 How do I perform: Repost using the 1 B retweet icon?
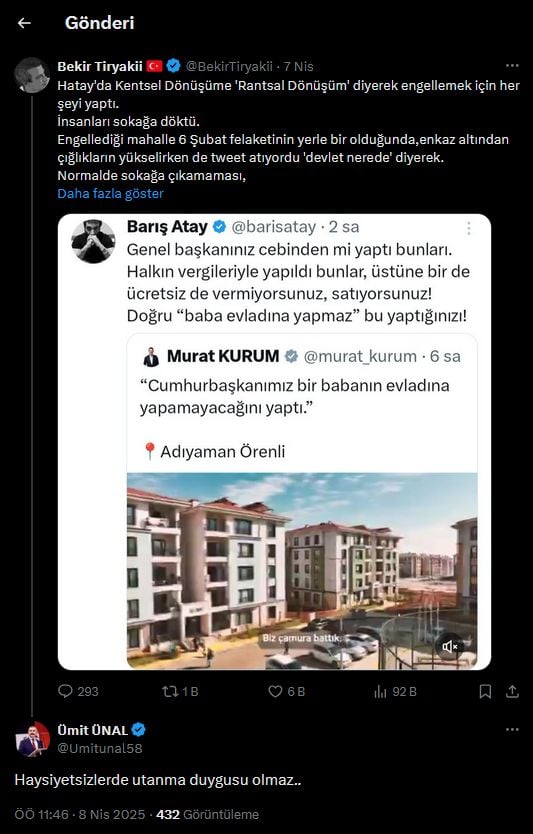170,691
